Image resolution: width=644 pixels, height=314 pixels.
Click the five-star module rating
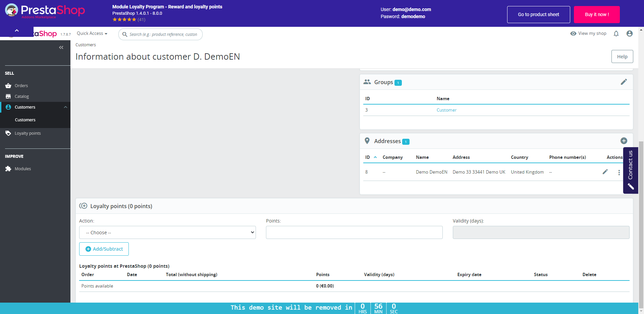[x=124, y=20]
